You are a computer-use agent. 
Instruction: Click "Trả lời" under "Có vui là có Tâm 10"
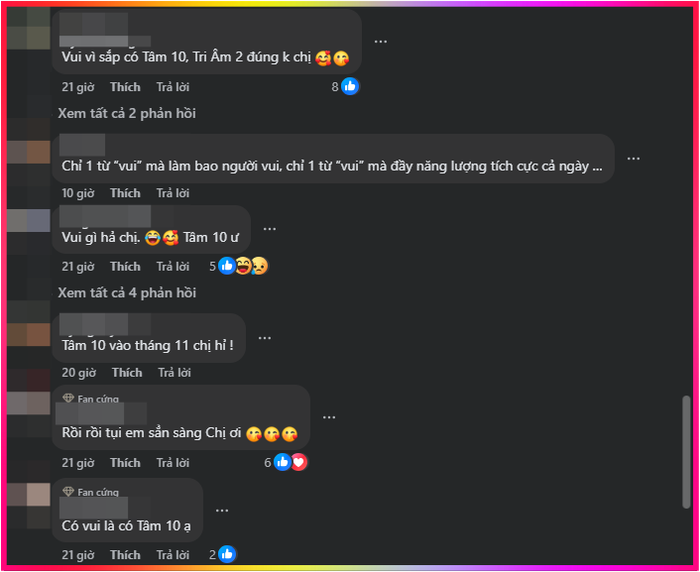click(x=173, y=555)
